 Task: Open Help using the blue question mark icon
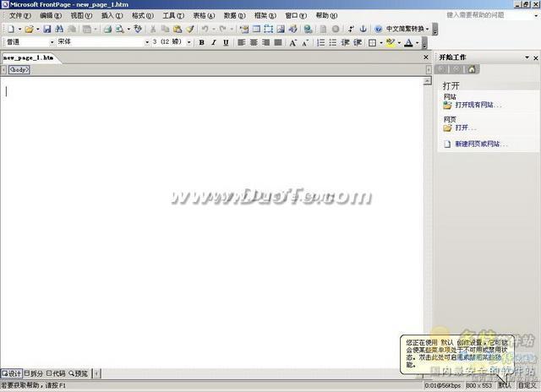[378, 29]
